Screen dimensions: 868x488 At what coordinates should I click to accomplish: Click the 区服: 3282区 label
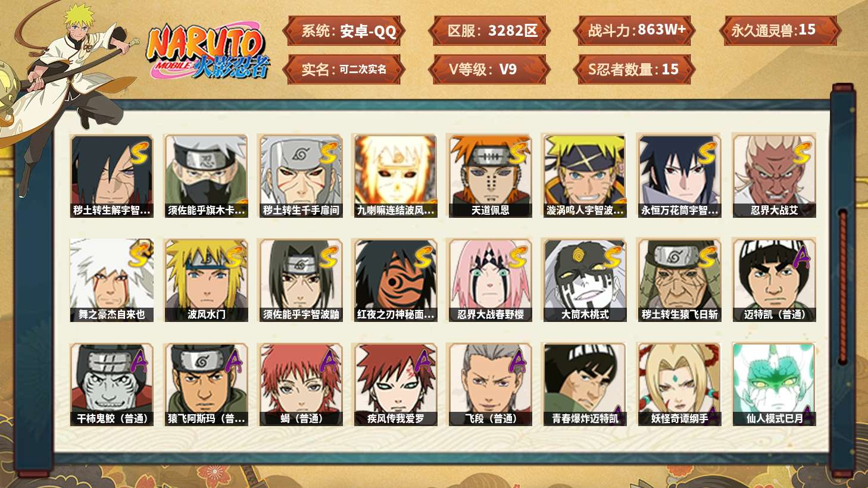489,31
